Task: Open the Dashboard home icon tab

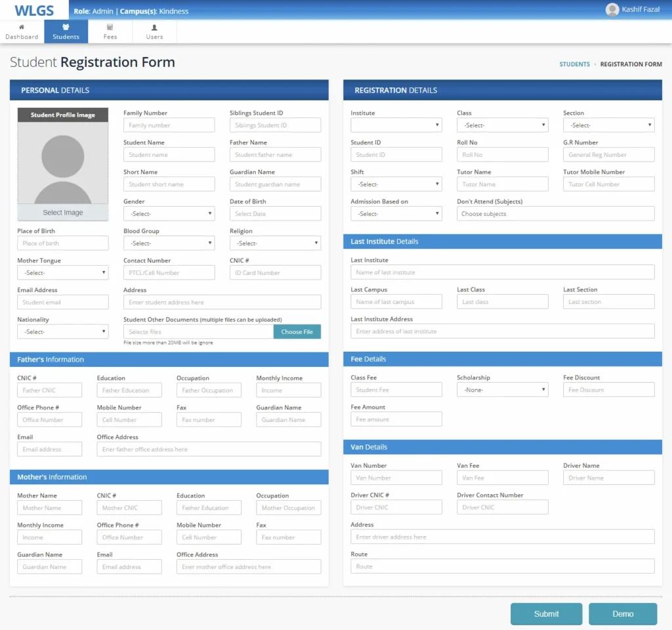Action: click(x=22, y=31)
